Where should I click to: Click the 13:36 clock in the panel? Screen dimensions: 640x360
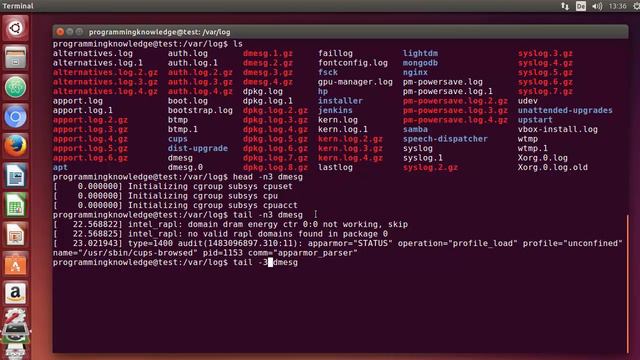pyautogui.click(x=617, y=6)
